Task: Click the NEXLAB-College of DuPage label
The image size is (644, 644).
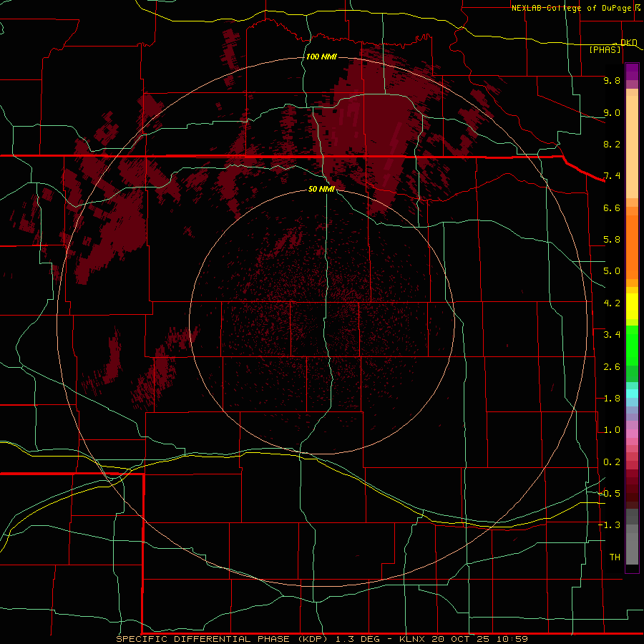Action: coord(571,8)
